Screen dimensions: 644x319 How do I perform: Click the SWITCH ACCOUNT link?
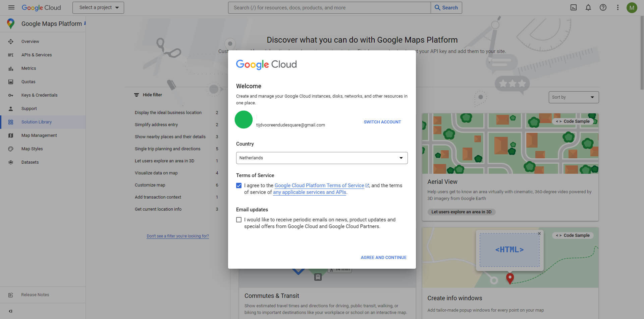pyautogui.click(x=382, y=122)
